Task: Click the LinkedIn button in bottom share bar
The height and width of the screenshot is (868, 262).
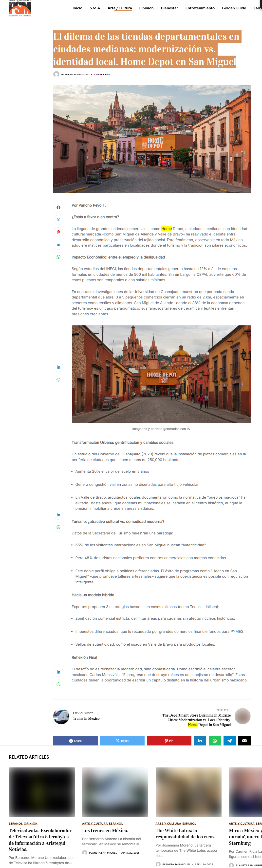Action: (200, 741)
